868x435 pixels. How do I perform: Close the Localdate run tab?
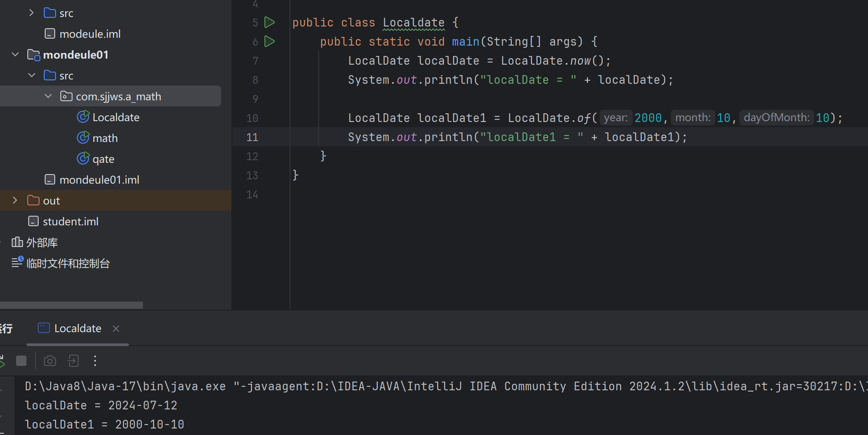coord(116,329)
